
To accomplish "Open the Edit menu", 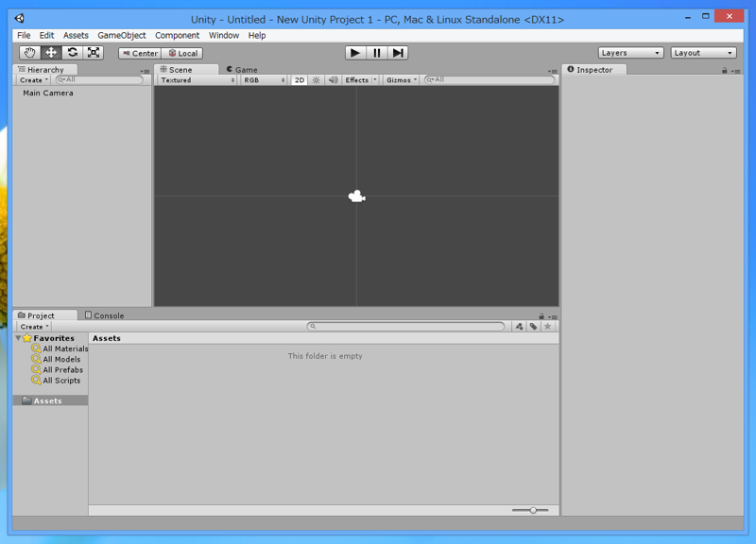I will [46, 35].
